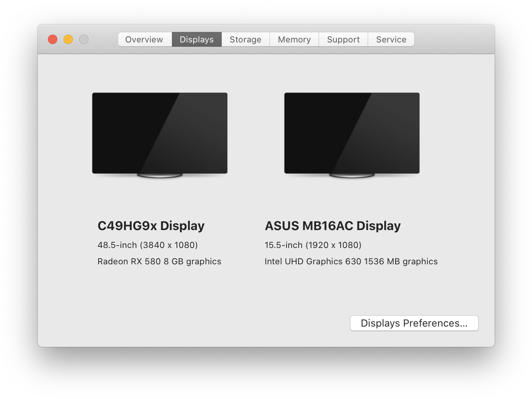The width and height of the screenshot is (532, 399).
Task: Click Intel UHD Graphics 630 1536 MB text
Action: point(351,262)
